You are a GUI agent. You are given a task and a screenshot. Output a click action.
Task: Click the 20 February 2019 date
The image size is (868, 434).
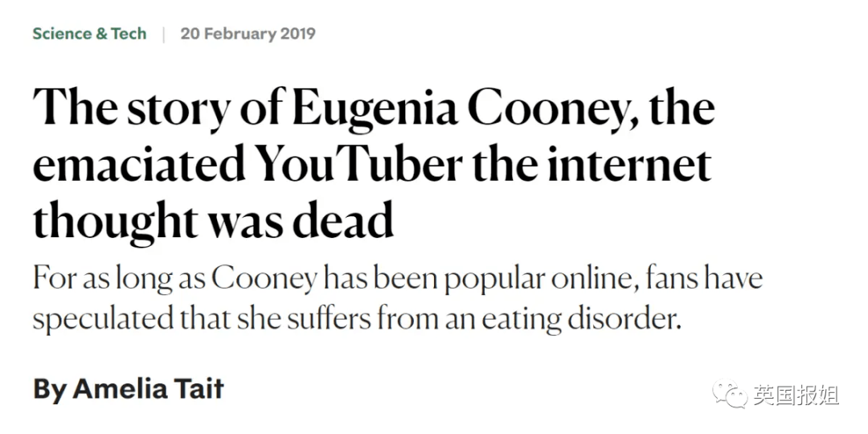(248, 34)
